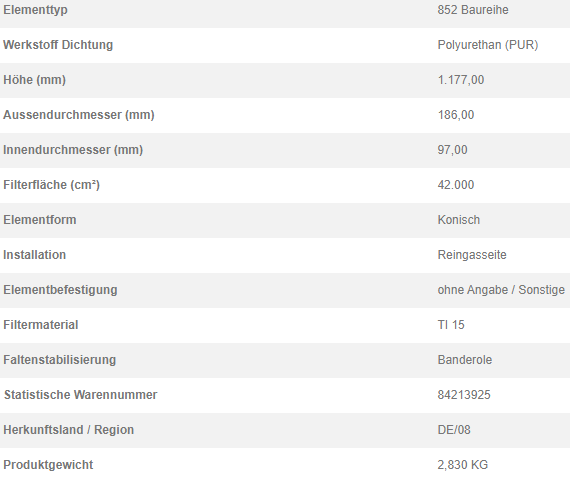Select the Reingasseite installation value
Screen dimensions: 570x477
pyautogui.click(x=472, y=254)
